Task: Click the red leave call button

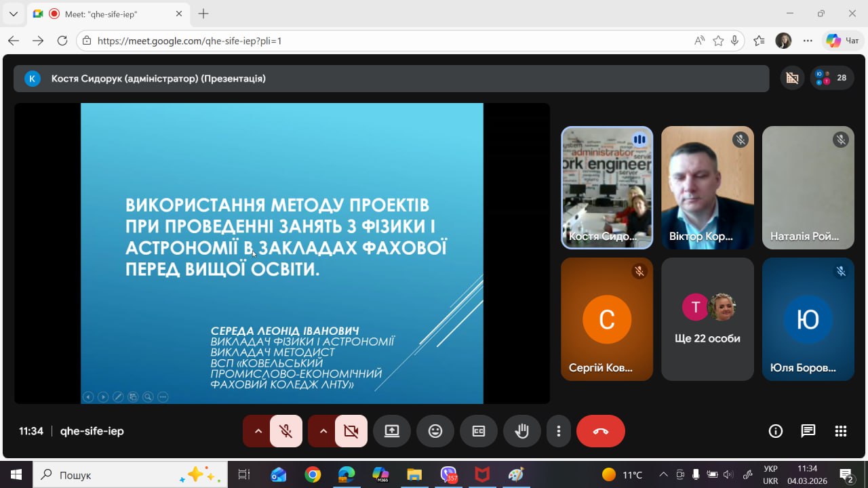Action: pos(600,431)
